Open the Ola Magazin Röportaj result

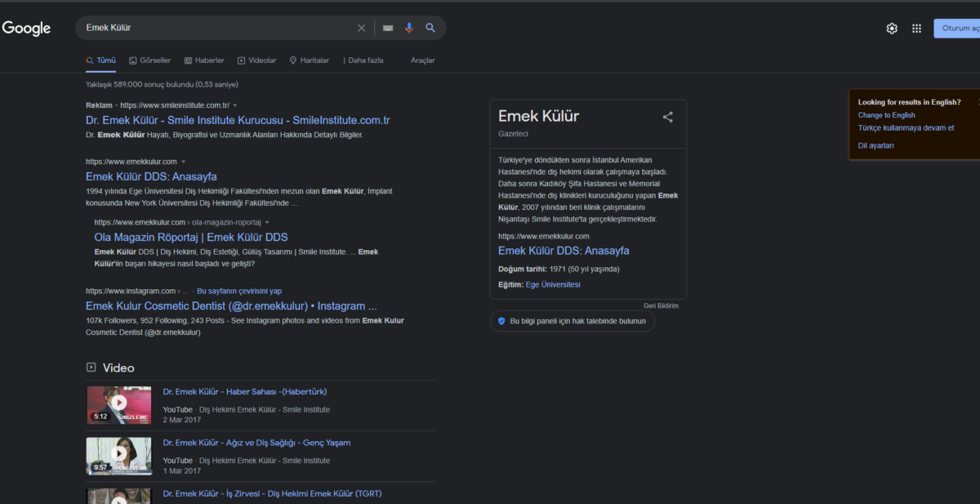click(x=191, y=237)
